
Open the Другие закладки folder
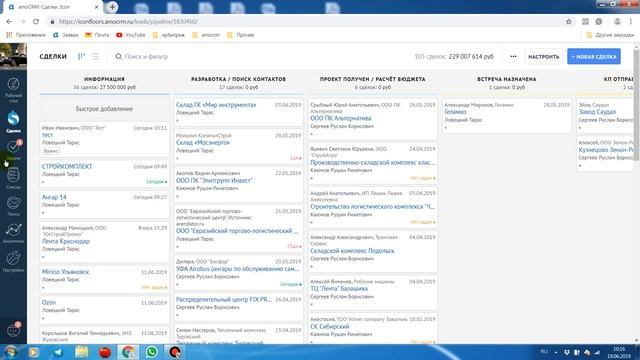pos(610,35)
